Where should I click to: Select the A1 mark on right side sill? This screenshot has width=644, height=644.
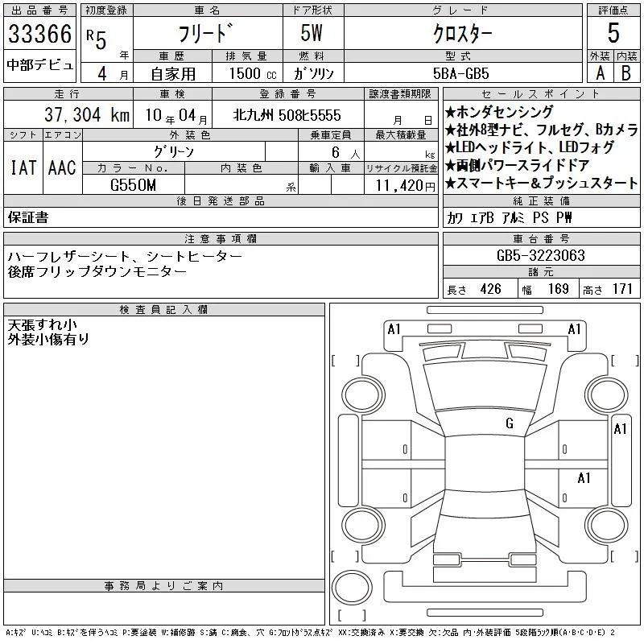point(620,429)
